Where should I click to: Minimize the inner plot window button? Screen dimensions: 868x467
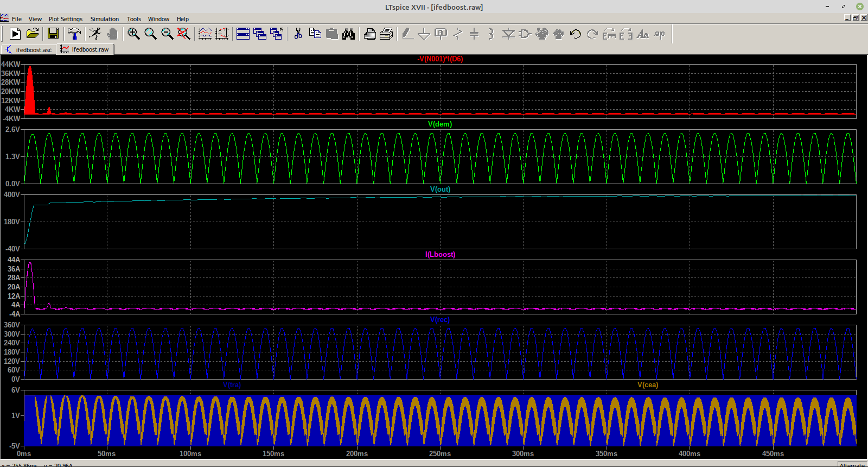coord(848,18)
